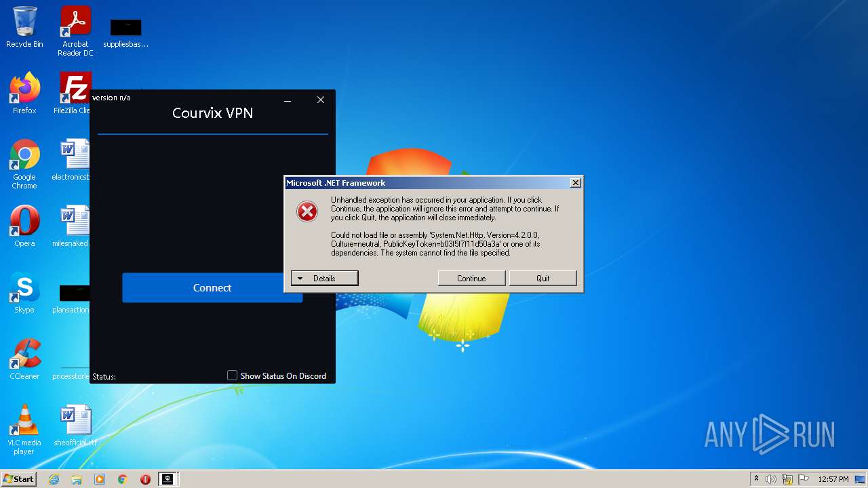The width and height of the screenshot is (868, 488).
Task: Close the Microsoft .NET Framework dialog
Action: click(575, 183)
